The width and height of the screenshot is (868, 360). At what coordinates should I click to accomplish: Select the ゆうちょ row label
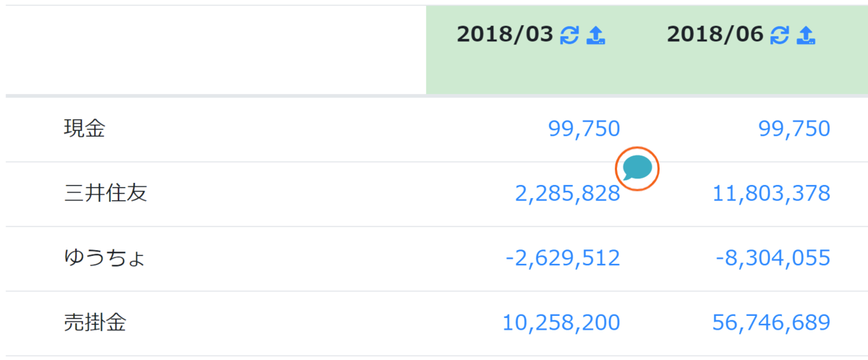[x=106, y=258]
